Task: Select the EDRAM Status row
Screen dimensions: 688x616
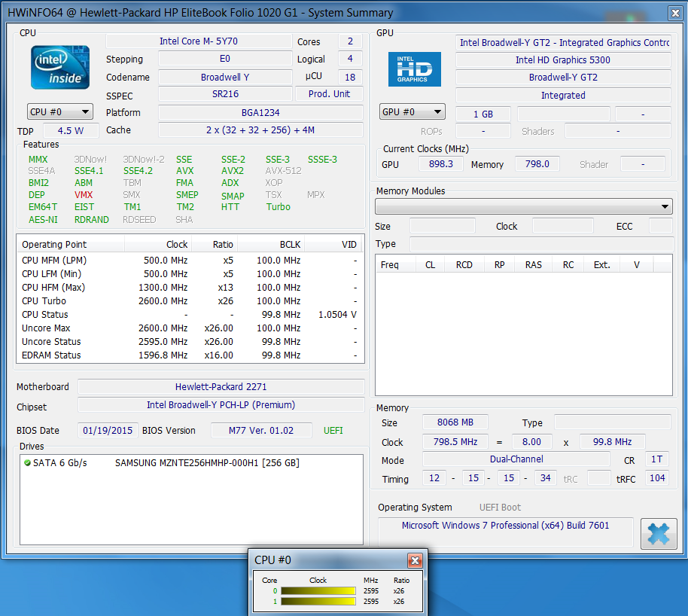Action: [190, 355]
